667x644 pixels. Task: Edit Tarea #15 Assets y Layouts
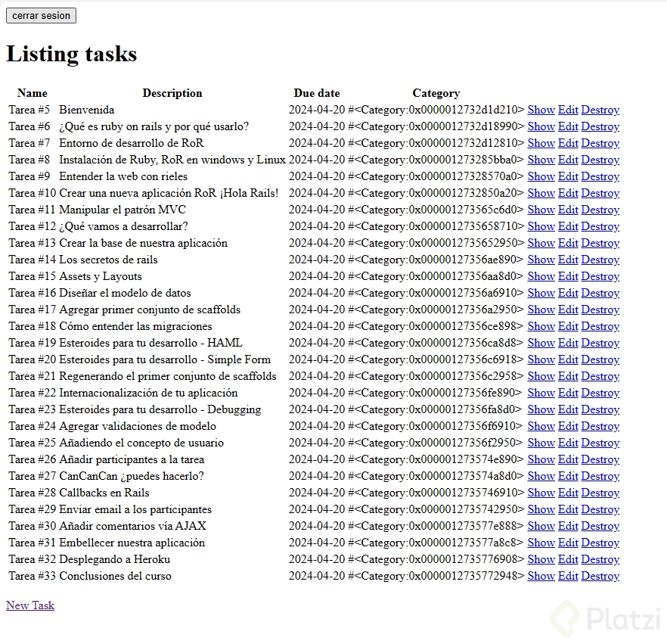pyautogui.click(x=568, y=276)
